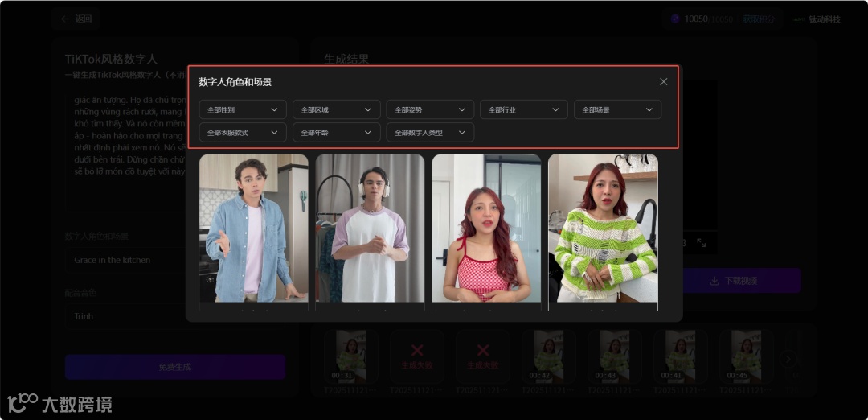The image size is (868, 420).
Task: Open the 全部性别 dropdown
Action: pyautogui.click(x=243, y=109)
